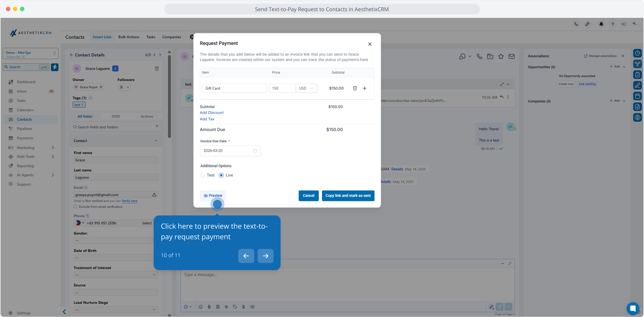Delete contact Grace Laguere trash icon
Viewport: 644px width, 317px height.
[157, 68]
